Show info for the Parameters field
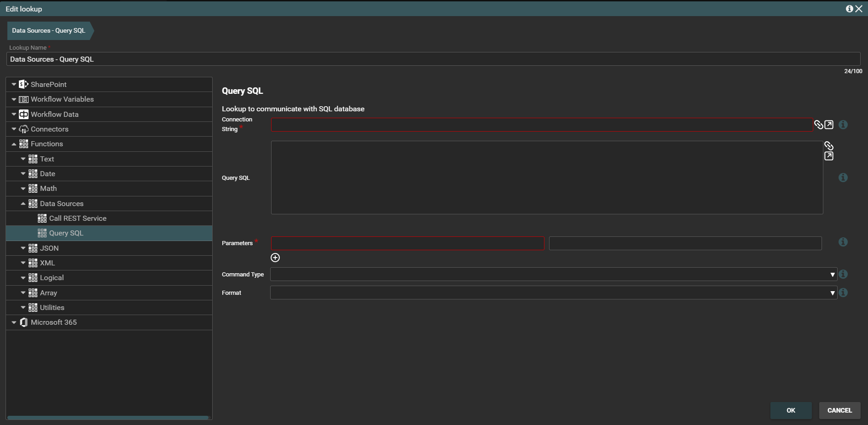The height and width of the screenshot is (425, 868). [843, 242]
